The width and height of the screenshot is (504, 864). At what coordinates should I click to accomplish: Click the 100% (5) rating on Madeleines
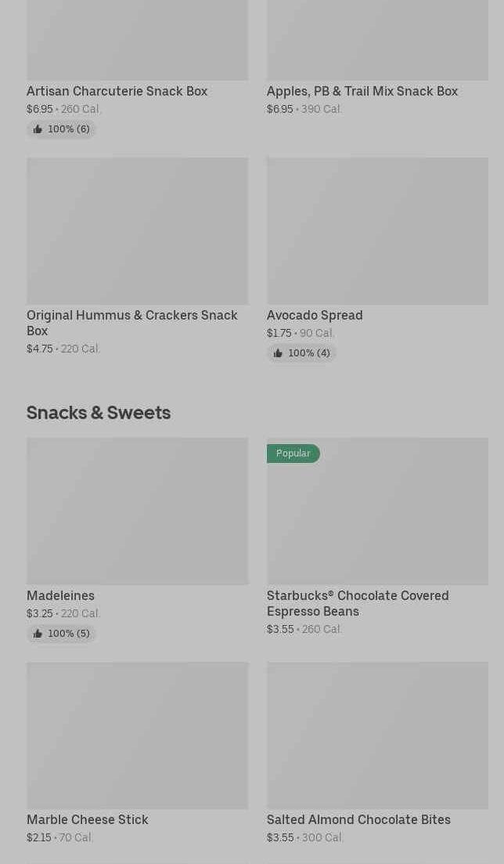click(x=69, y=634)
